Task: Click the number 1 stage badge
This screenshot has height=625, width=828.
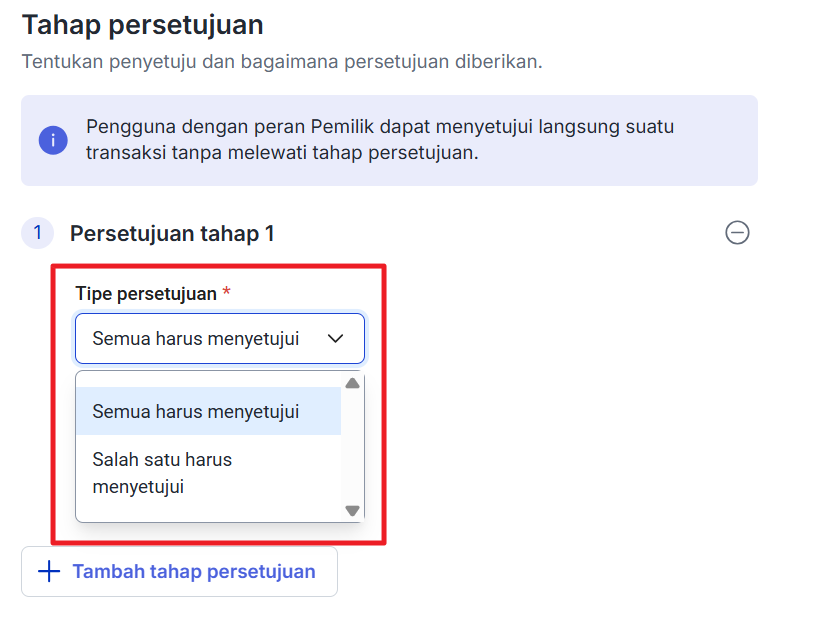Action: [x=38, y=233]
